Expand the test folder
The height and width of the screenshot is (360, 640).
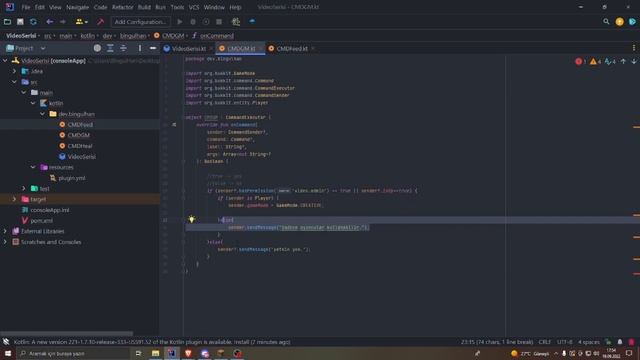[24, 189]
